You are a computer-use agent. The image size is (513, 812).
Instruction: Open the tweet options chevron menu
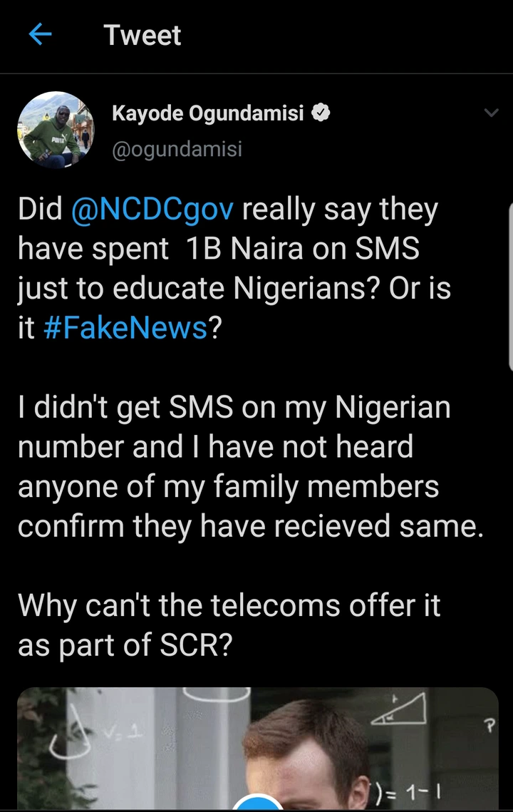tap(492, 113)
